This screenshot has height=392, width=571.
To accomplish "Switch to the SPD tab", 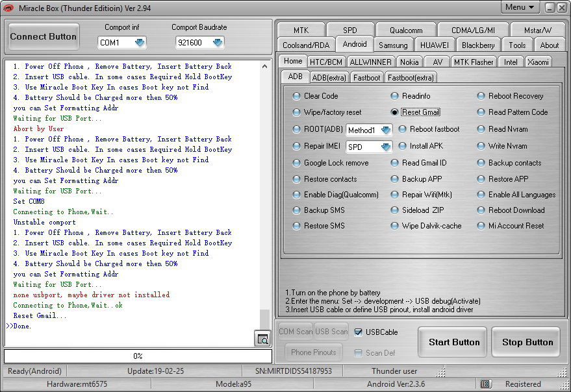I will (x=350, y=31).
